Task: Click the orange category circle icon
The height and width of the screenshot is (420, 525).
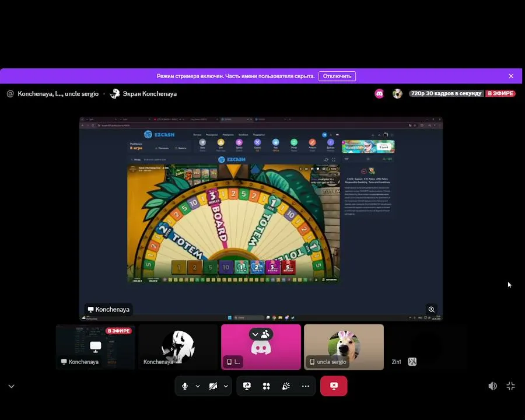Action: point(312,143)
